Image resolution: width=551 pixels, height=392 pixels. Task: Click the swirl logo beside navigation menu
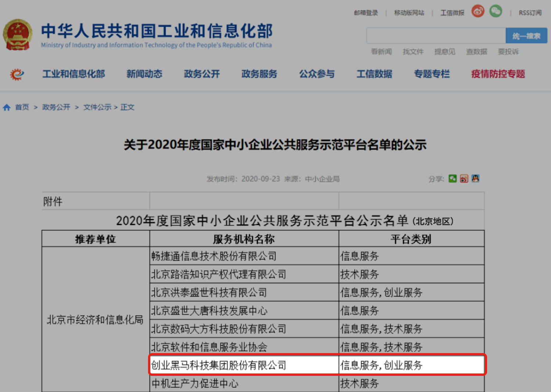pyautogui.click(x=17, y=74)
